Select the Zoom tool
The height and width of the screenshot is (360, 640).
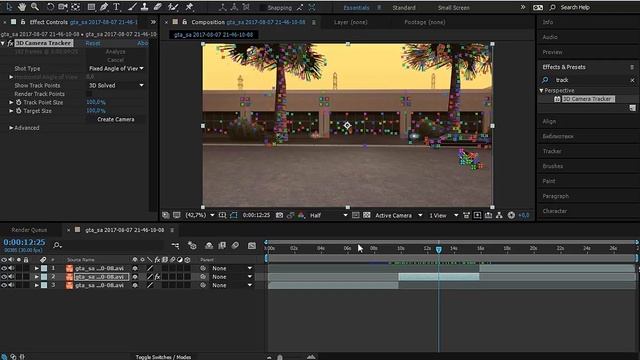pos(35,7)
